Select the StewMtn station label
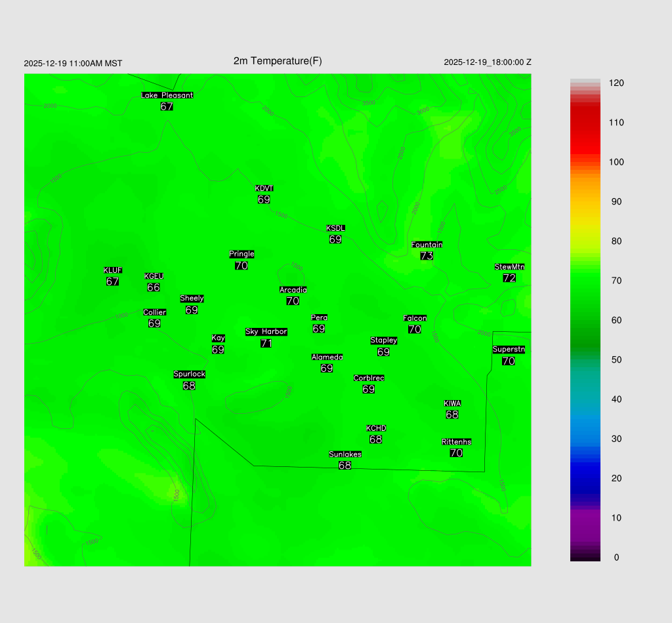The height and width of the screenshot is (623, 672). click(509, 267)
